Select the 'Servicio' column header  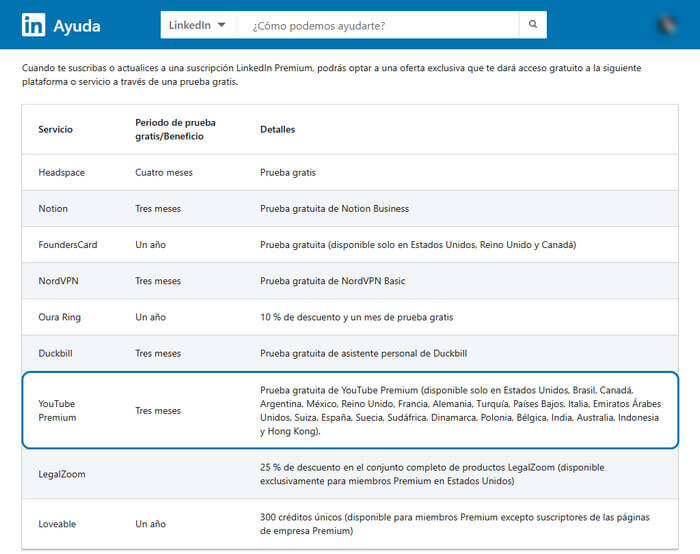point(55,129)
